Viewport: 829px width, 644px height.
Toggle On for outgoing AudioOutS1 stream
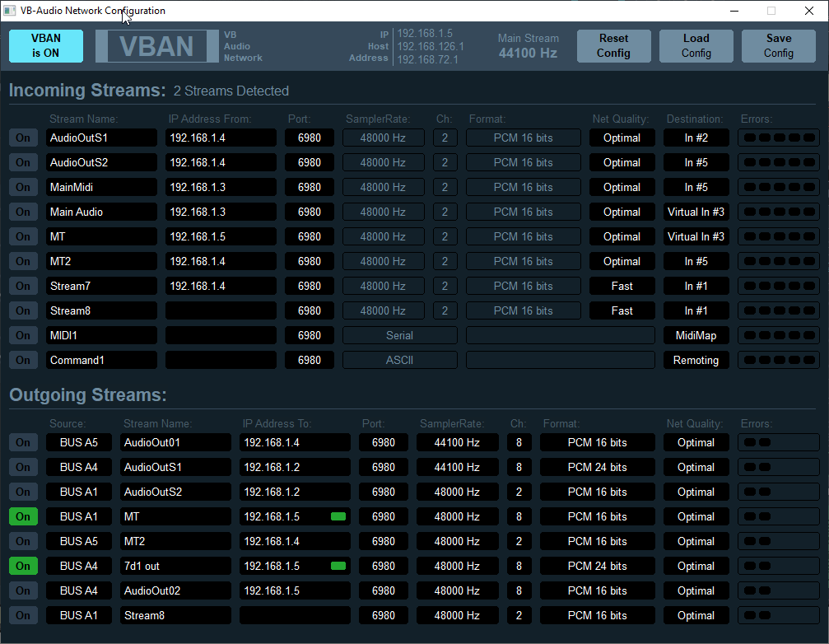tap(23, 468)
